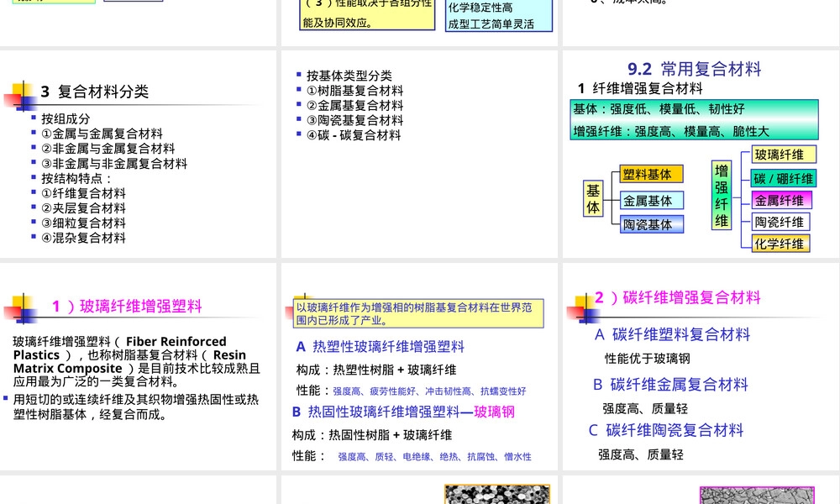Click the line ②金属基复合材料

click(354, 106)
